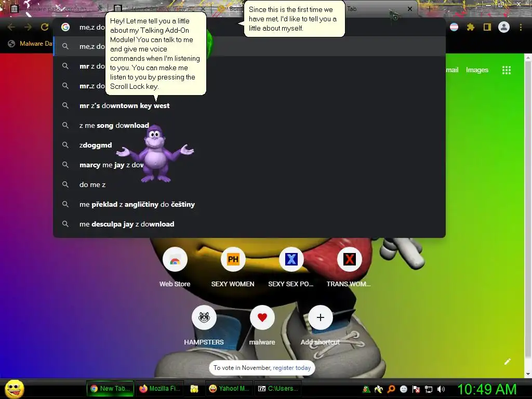The image size is (532, 399).
Task: Click the Add shortcut plus button
Action: click(320, 317)
